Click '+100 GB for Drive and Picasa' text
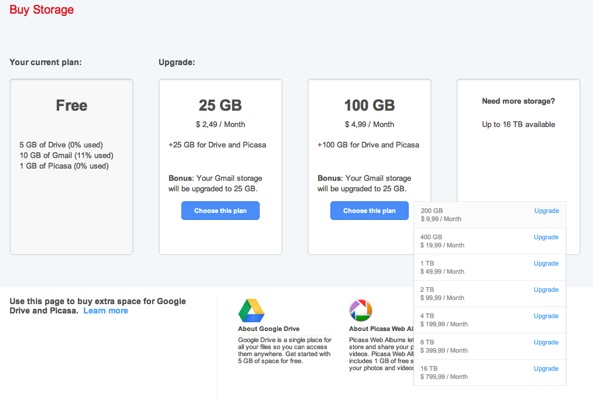The height and width of the screenshot is (399, 593). tap(368, 145)
